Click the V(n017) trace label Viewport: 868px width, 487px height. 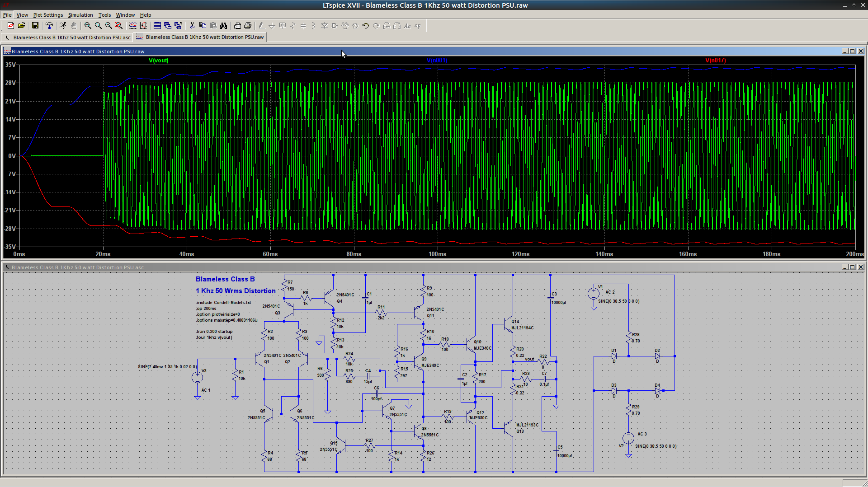tap(716, 60)
